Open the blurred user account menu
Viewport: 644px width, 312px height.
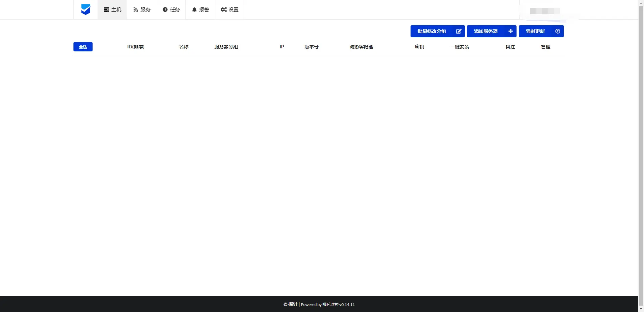point(545,11)
